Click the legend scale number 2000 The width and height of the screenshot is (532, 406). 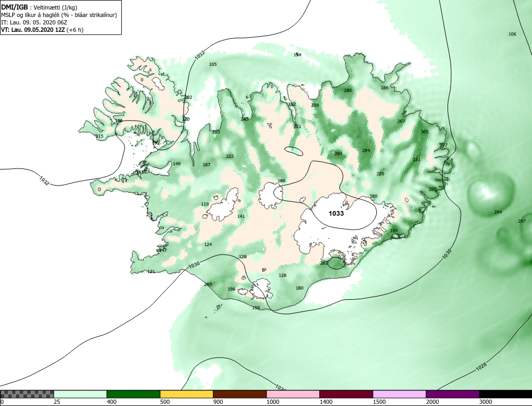[432, 402]
